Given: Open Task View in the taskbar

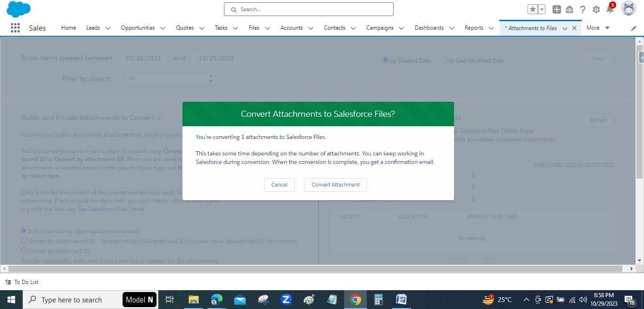Looking at the screenshot, I should click(170, 300).
